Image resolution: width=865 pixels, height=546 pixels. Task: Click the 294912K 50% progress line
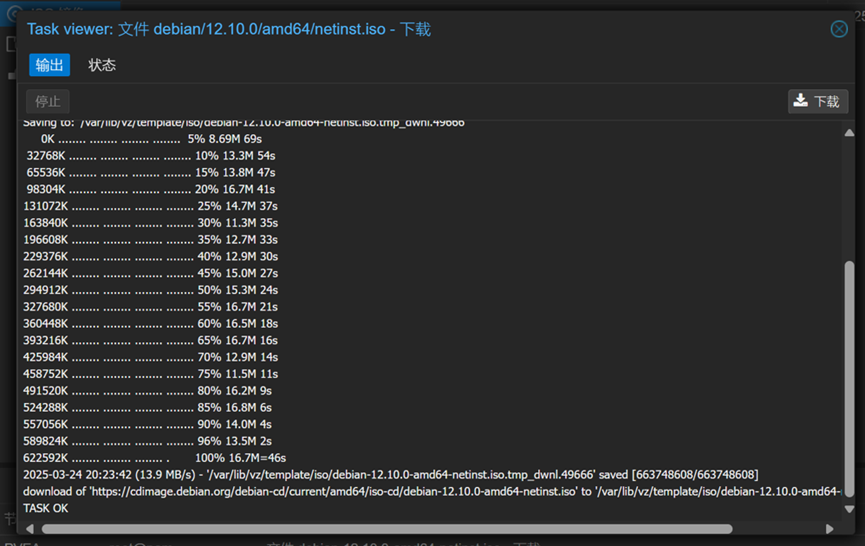[151, 290]
